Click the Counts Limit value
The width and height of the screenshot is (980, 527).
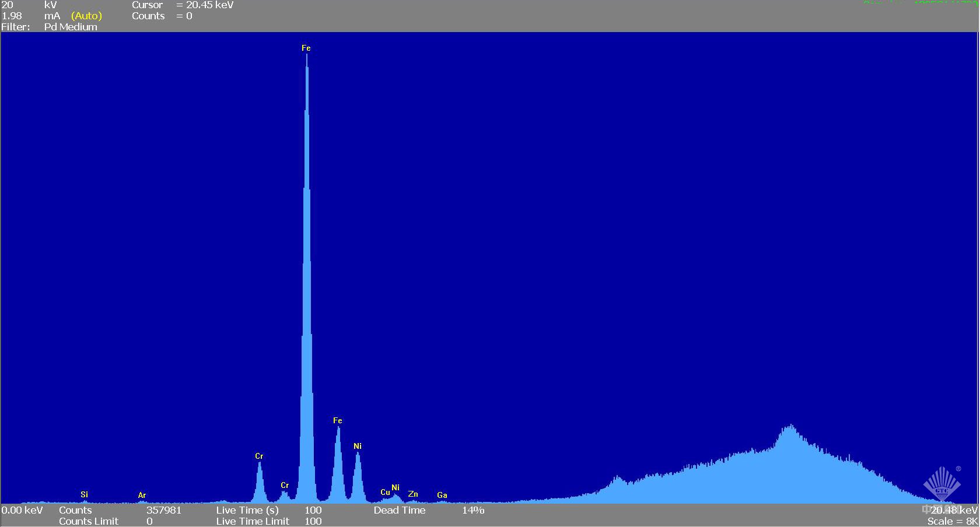[149, 521]
